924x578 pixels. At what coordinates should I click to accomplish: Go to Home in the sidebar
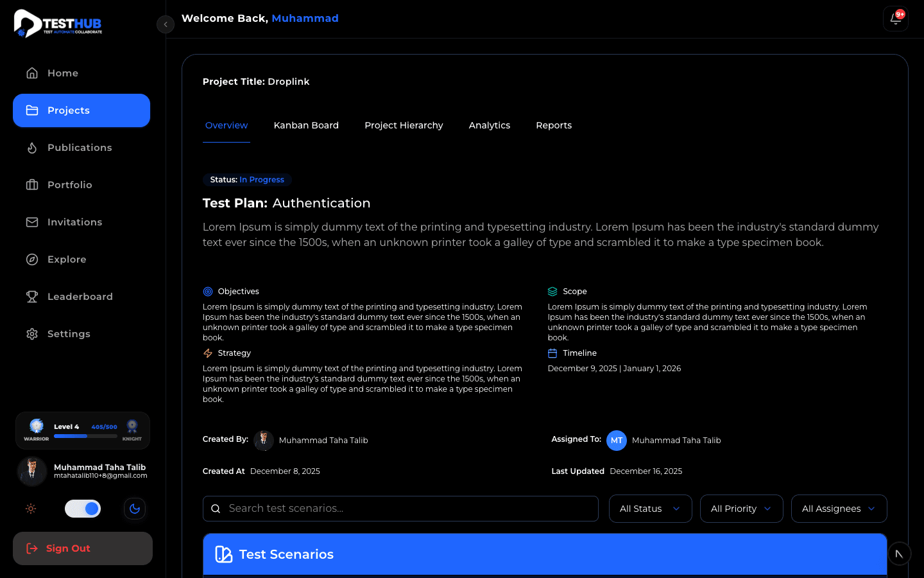81,73
